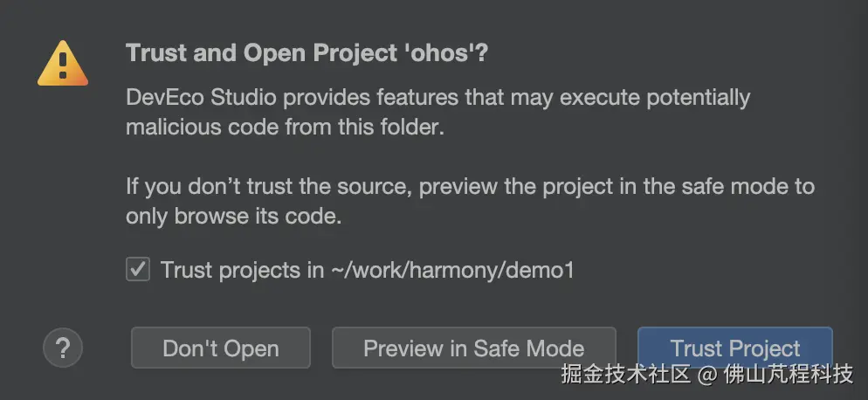868x400 pixels.
Task: Click the 佛山芃程科技 watermark text
Action: (x=788, y=375)
